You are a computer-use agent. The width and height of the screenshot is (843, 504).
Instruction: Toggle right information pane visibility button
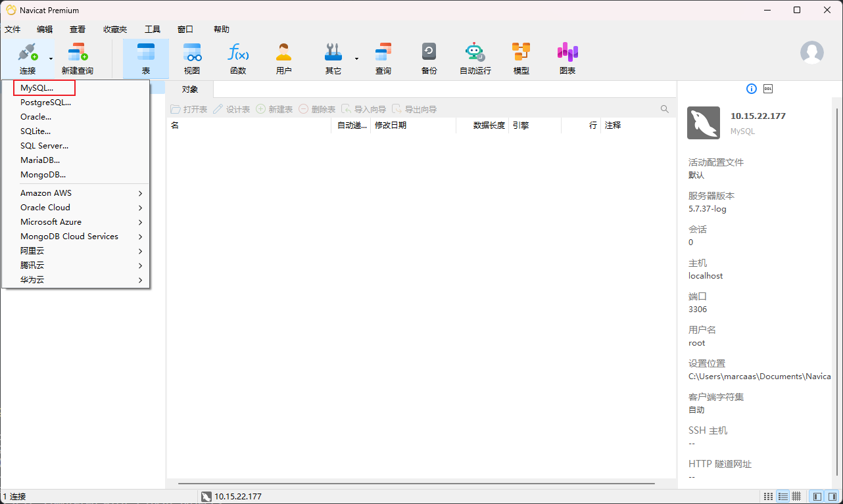pos(832,496)
